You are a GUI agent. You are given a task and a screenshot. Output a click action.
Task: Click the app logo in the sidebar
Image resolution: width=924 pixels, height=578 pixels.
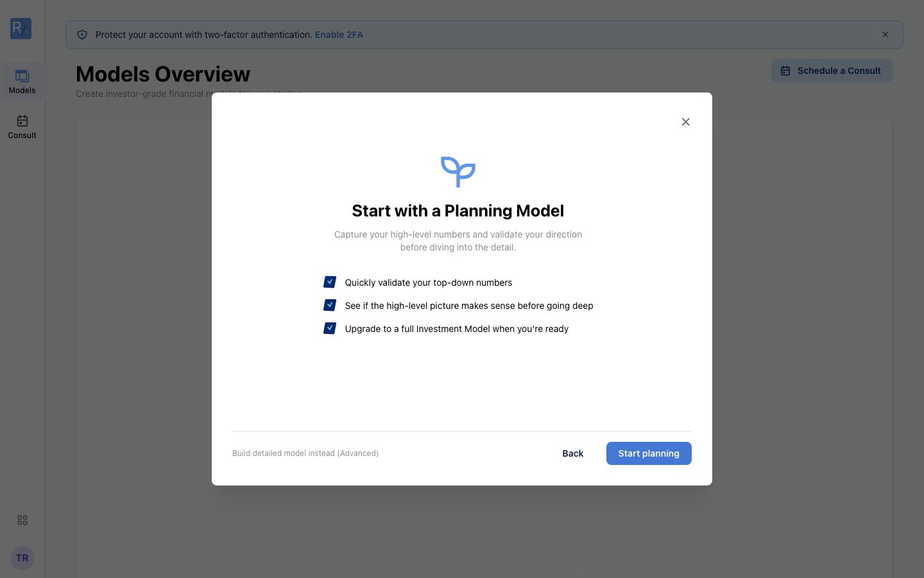(21, 28)
